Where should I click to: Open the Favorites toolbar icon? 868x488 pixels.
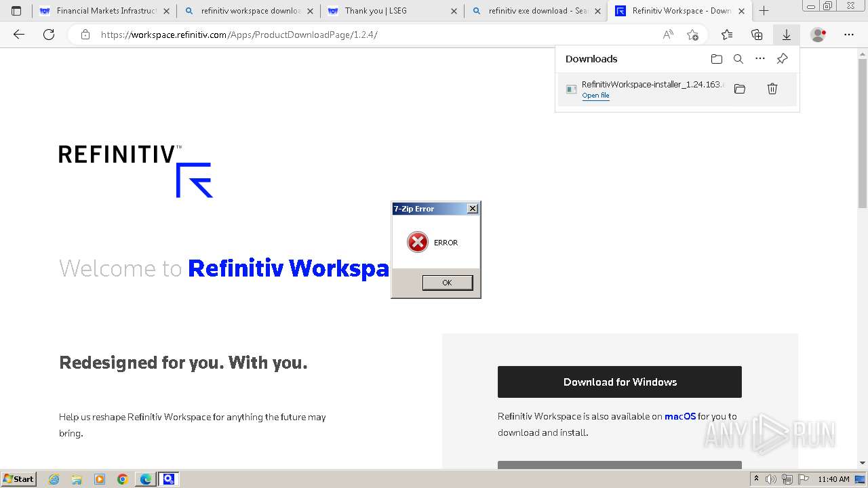727,35
